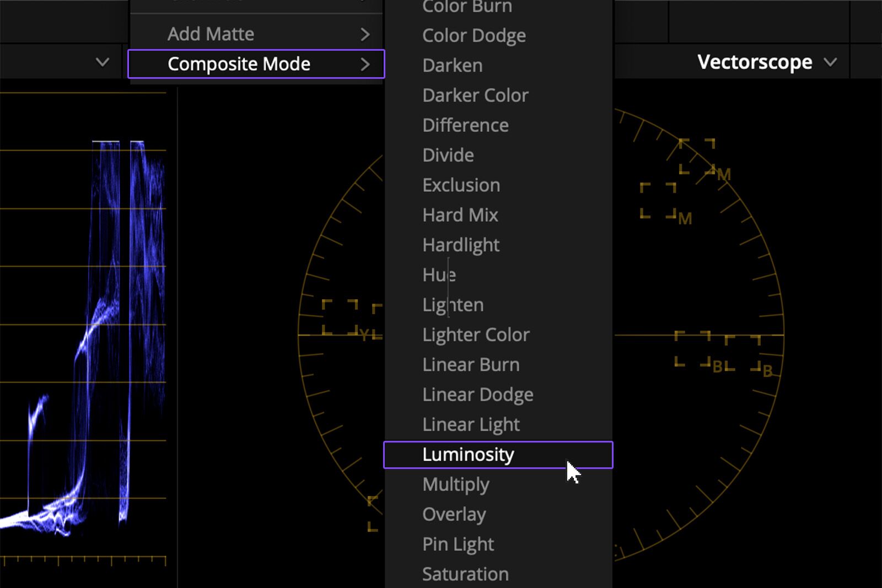Select Lighter Color blend mode
Image resolution: width=882 pixels, height=588 pixels.
[475, 334]
